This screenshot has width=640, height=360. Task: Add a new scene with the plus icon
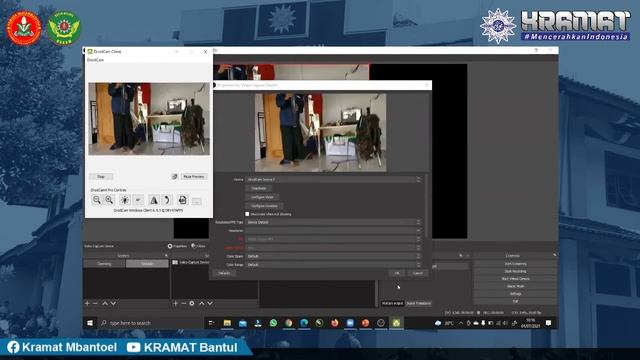[x=87, y=303]
